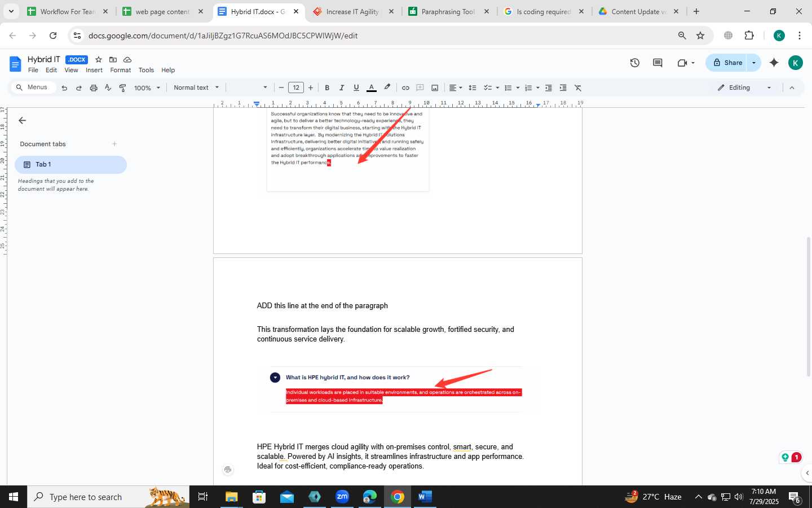812x508 pixels.
Task: Click the cloud document status icon
Action: pos(127,59)
